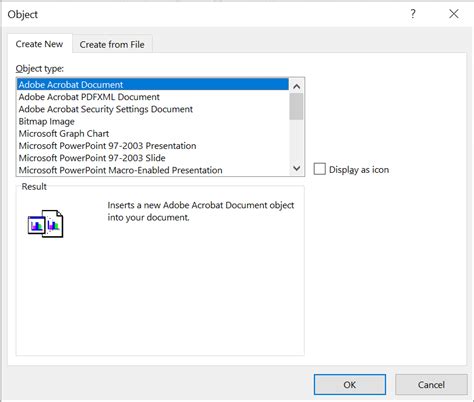
Task: Close the Object dialog with the X
Action: [x=454, y=14]
